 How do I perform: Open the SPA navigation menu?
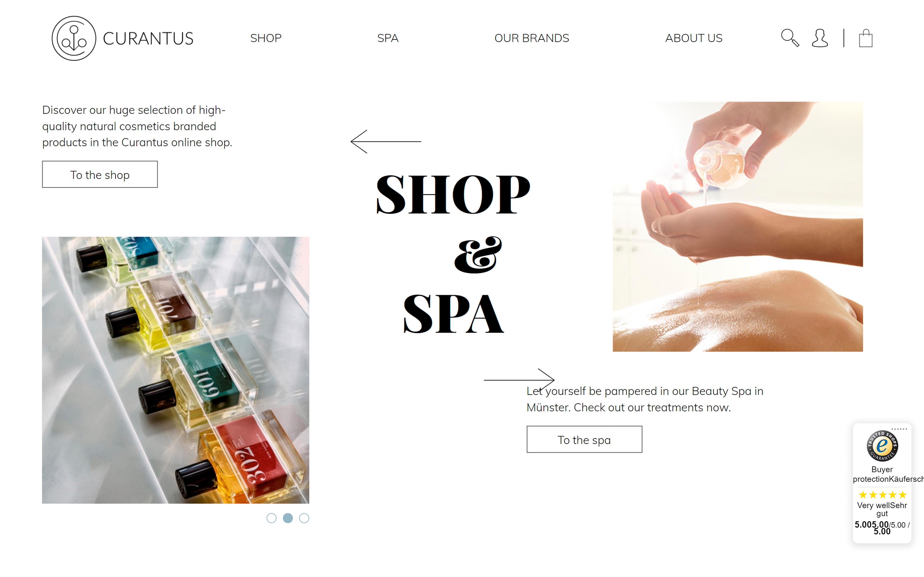pyautogui.click(x=388, y=38)
